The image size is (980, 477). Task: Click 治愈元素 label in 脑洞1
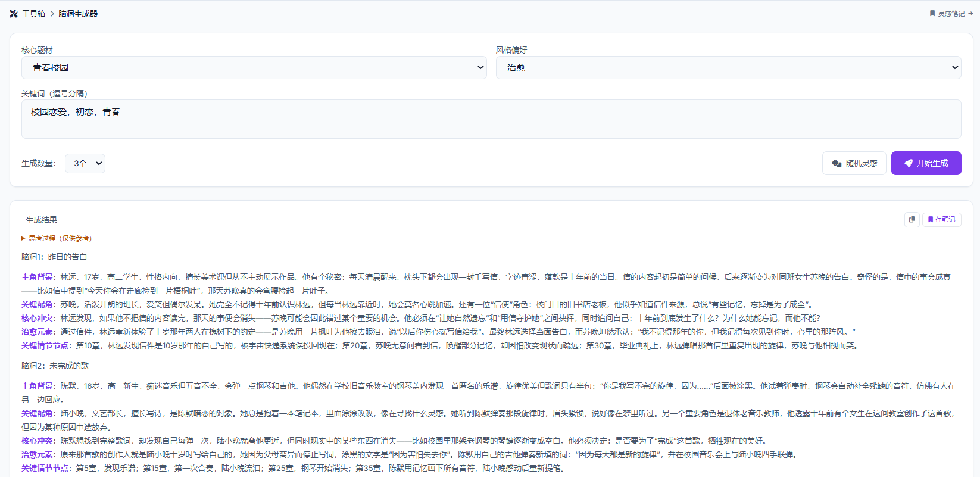(38, 332)
